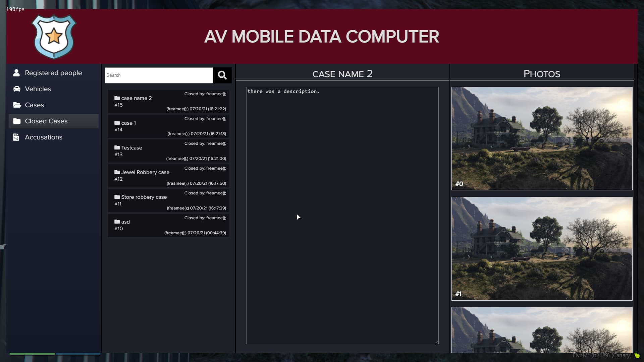Select the 'Testcase' list entry

168,151
